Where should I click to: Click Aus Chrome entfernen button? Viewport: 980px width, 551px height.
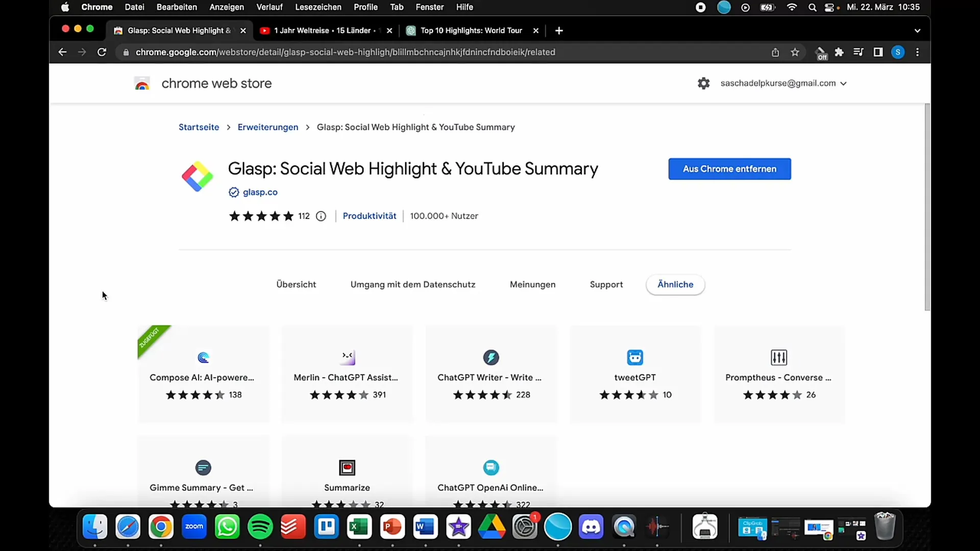coord(729,169)
